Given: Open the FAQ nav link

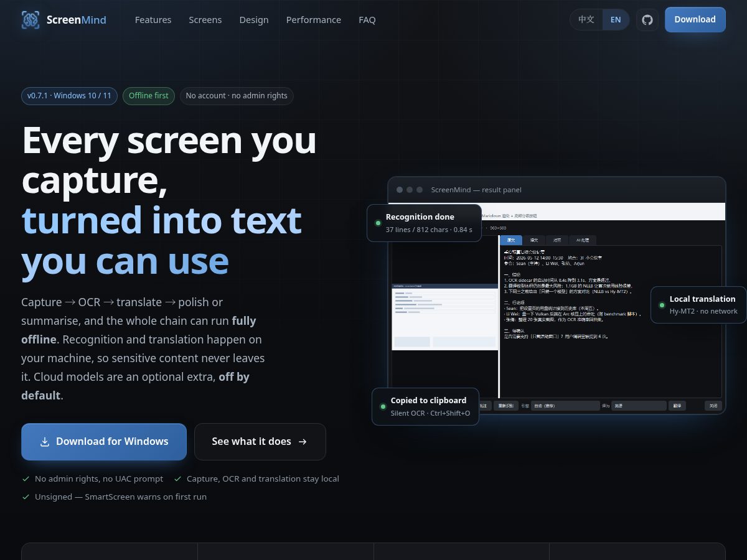Looking at the screenshot, I should 367,20.
